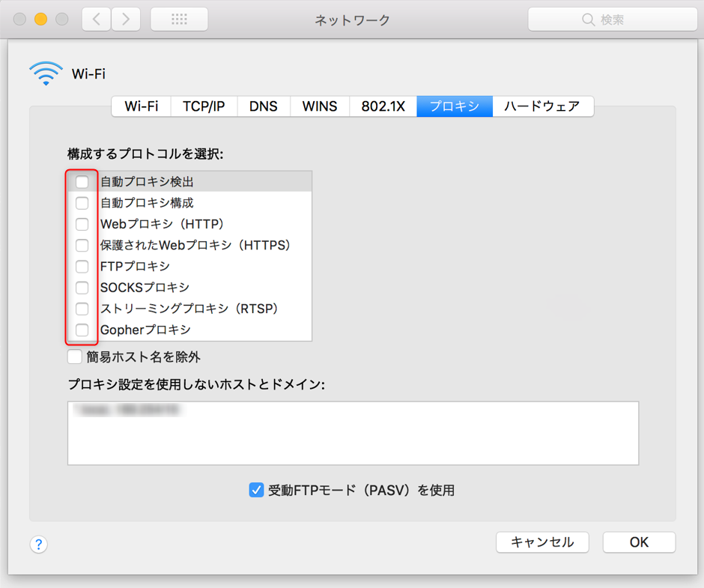The width and height of the screenshot is (704, 588).
Task: Click the forward navigation arrow
Action: coord(125,19)
